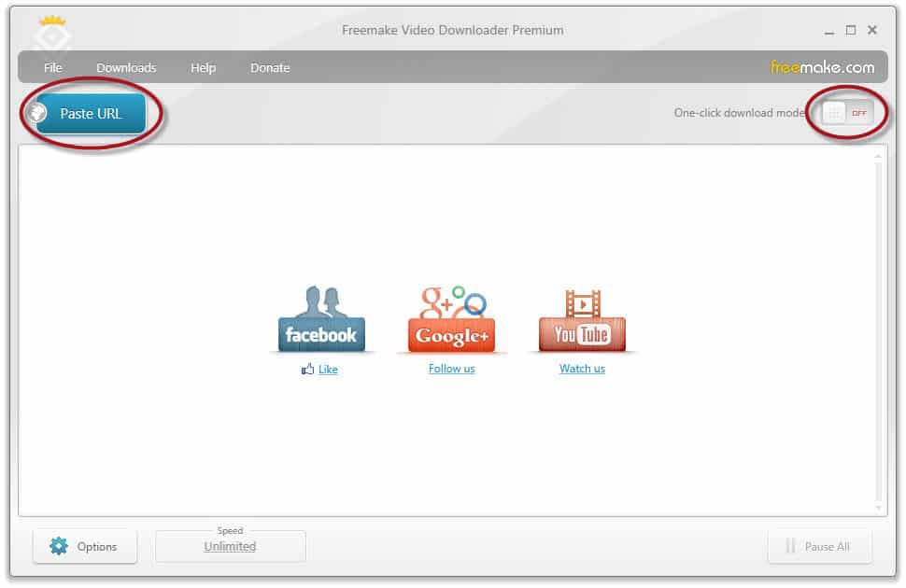Click the scrollbar down arrow
The width and height of the screenshot is (906, 588).
point(878,509)
